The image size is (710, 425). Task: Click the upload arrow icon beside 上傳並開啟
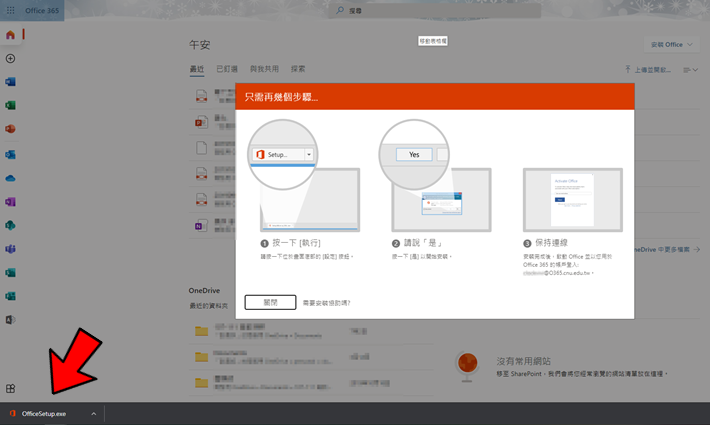tap(628, 69)
